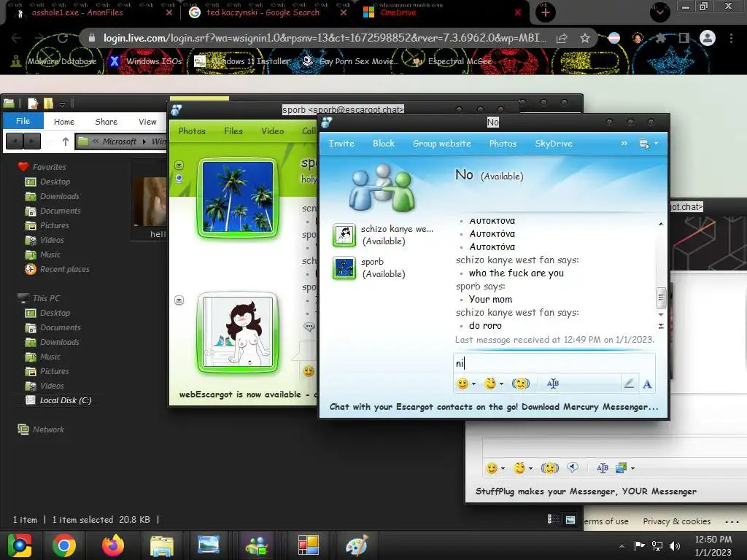747x560 pixels.
Task: Send a wink in No group chat
Action: [x=489, y=384]
